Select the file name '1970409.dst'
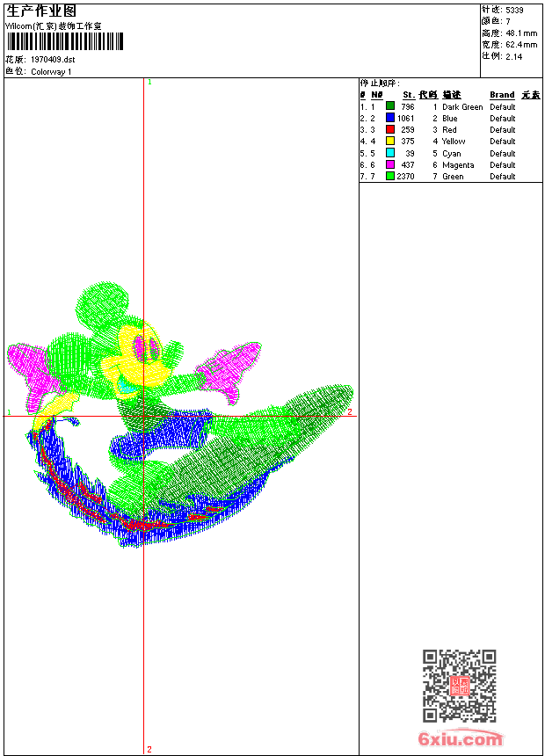The image size is (545, 756). (53, 60)
